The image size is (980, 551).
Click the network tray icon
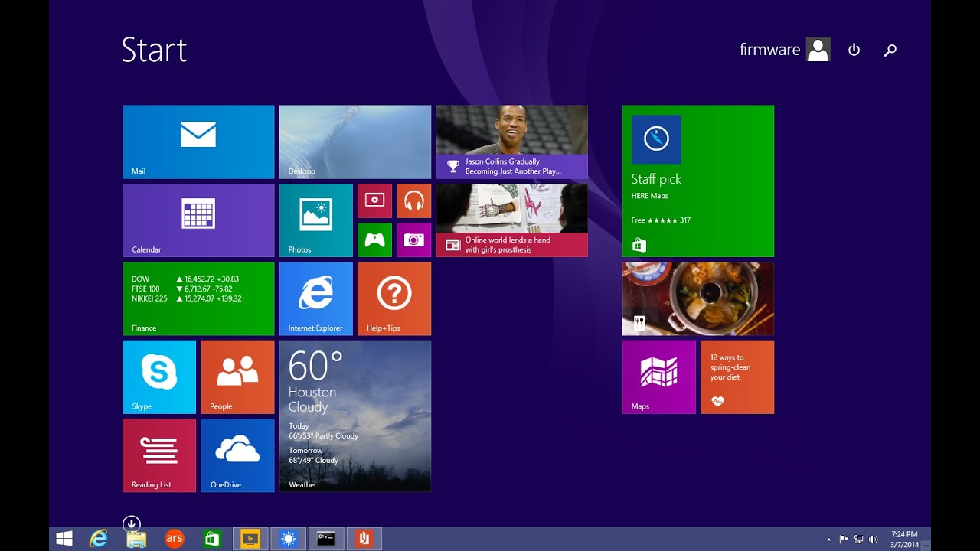tap(859, 540)
